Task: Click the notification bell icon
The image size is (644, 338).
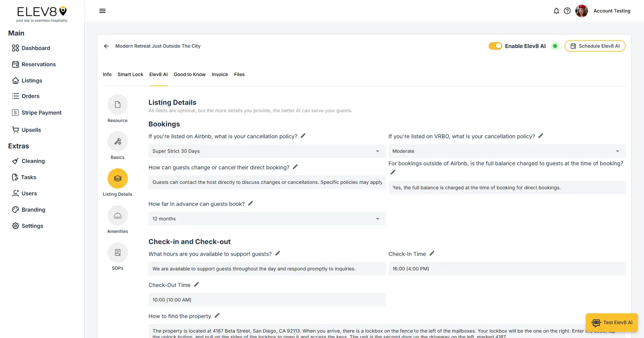Action: click(x=556, y=11)
